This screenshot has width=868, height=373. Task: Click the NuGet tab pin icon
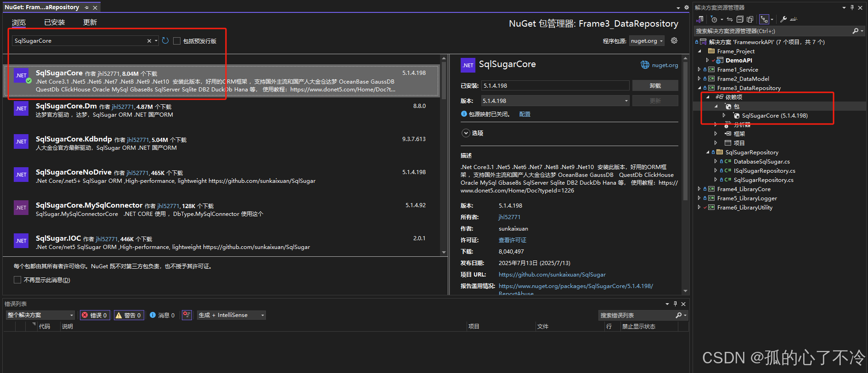pos(86,7)
